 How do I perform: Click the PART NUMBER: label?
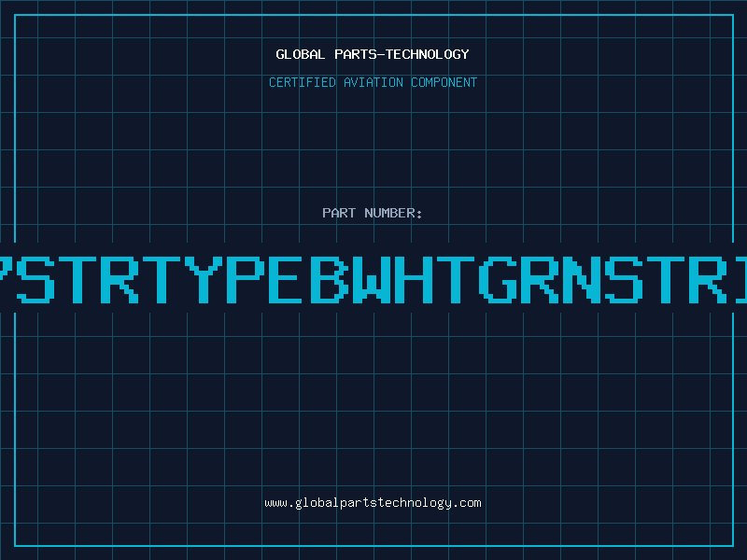pyautogui.click(x=373, y=213)
